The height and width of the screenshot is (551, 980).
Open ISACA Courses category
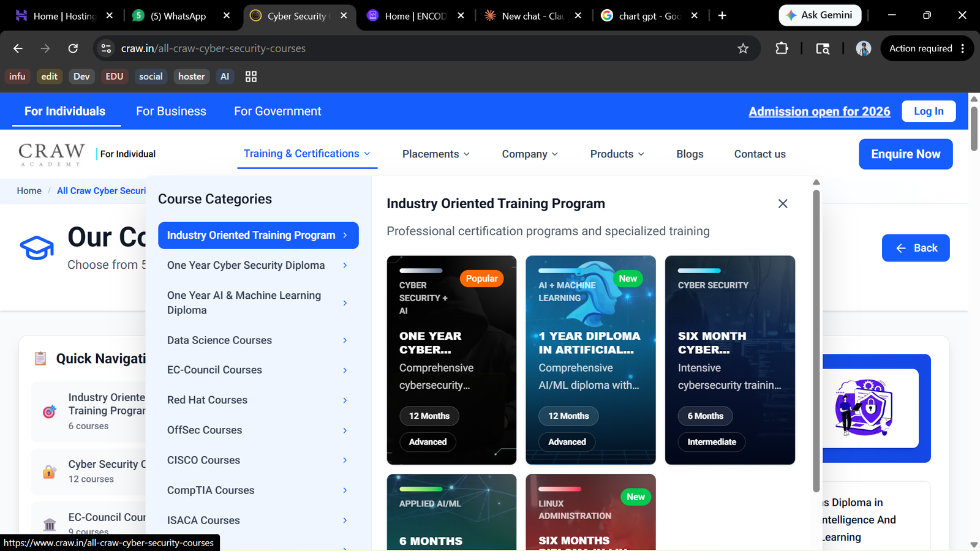click(258, 520)
